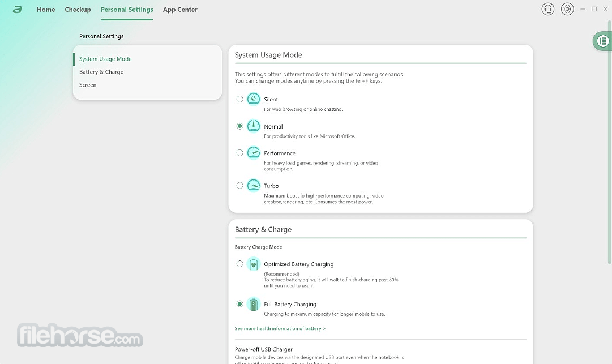Image resolution: width=612 pixels, height=364 pixels.
Task: Click 'For web browsing or online chatting.' text
Action: [x=303, y=109]
